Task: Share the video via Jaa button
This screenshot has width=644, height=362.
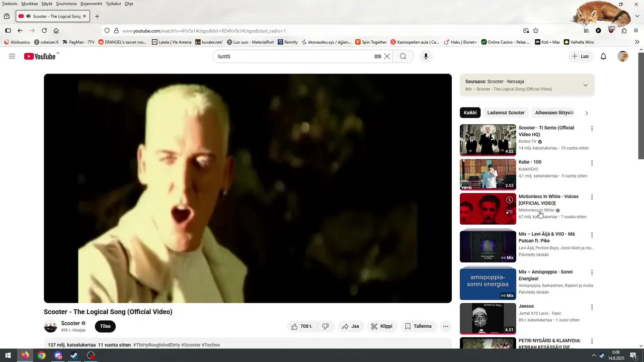Action: [350, 326]
